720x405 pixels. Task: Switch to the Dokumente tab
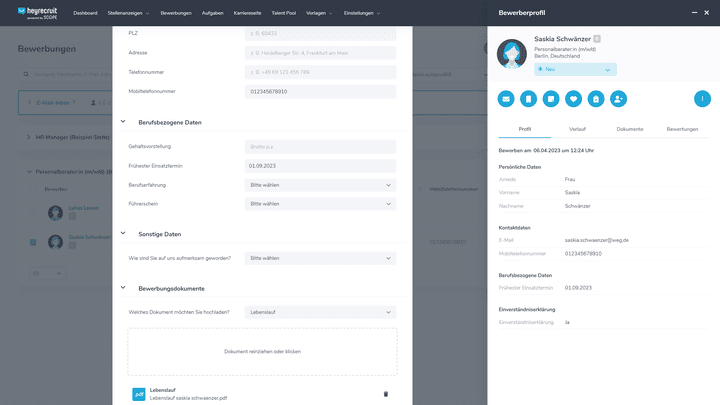629,130
